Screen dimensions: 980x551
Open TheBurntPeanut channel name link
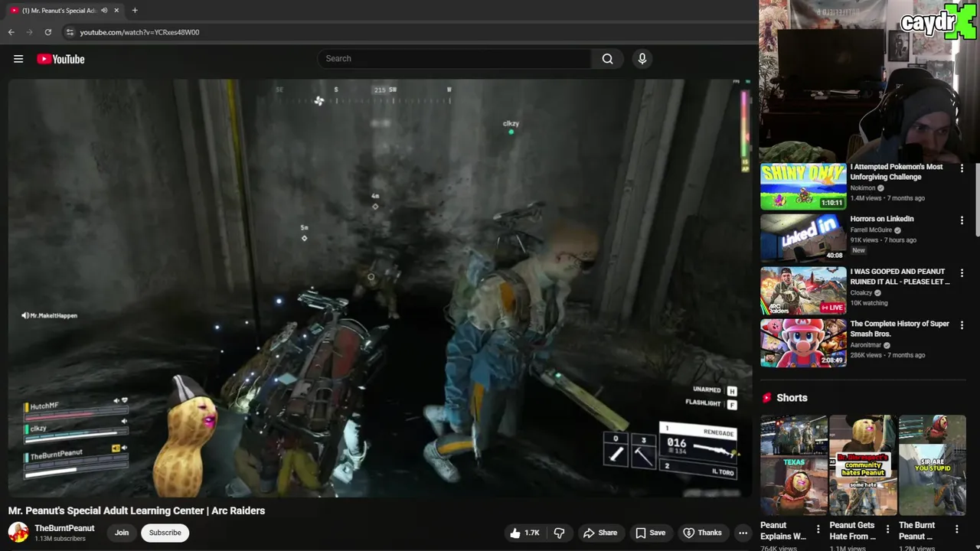coord(64,528)
